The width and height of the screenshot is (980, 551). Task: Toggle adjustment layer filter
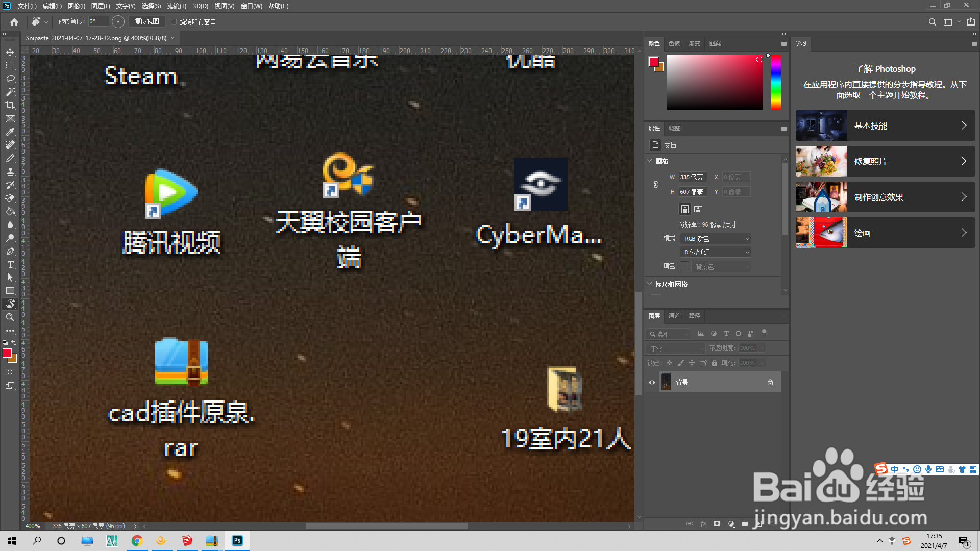click(x=714, y=334)
